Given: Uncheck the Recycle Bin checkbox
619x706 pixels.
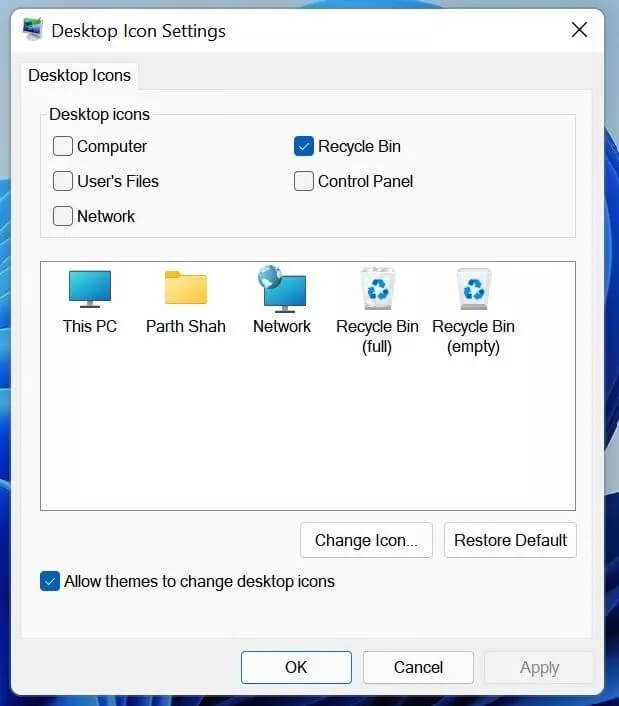Looking at the screenshot, I should 304,146.
